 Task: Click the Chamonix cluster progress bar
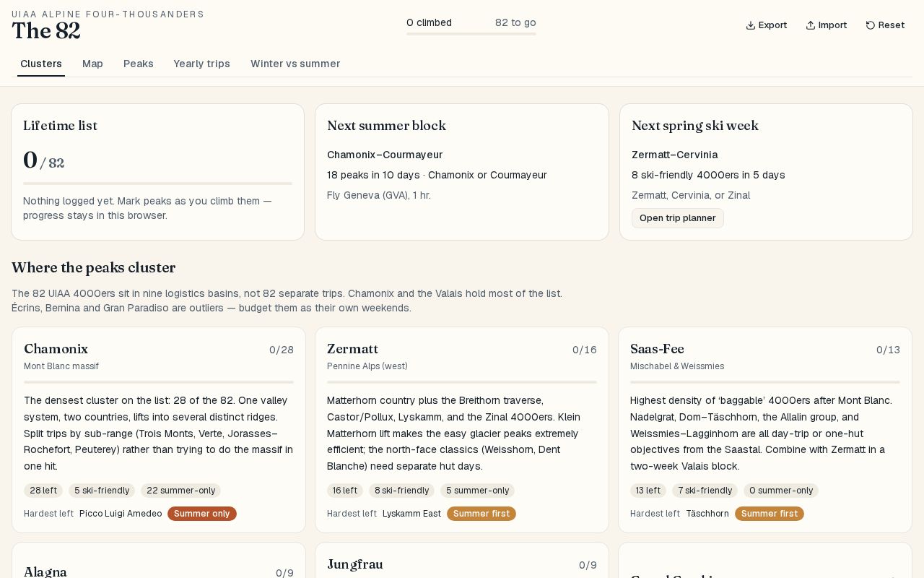(x=159, y=382)
